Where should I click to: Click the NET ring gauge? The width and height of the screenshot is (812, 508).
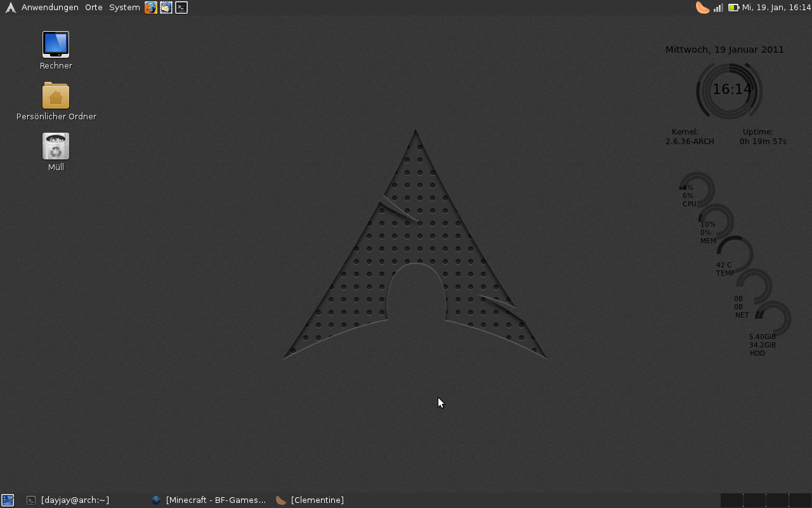pos(754,287)
